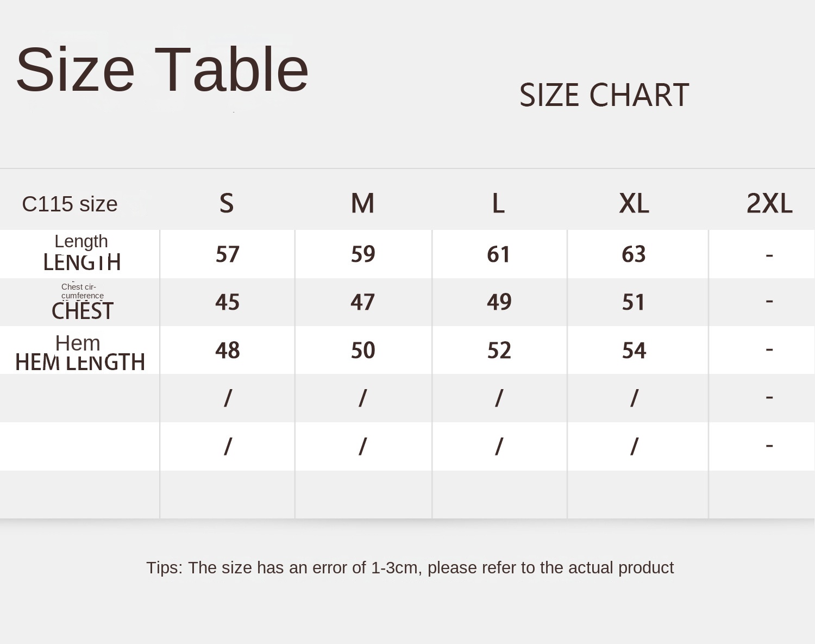Click length value 57 for size S
Screen dimensions: 815x644
[227, 254]
